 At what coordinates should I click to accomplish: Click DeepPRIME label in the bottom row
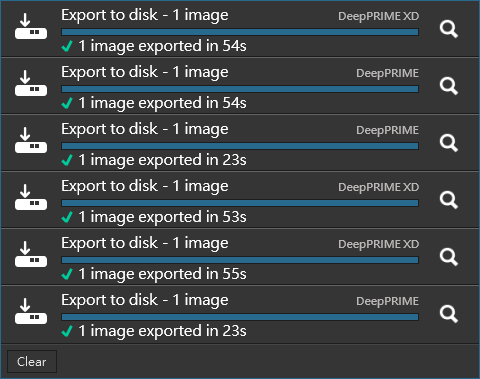pyautogui.click(x=387, y=301)
